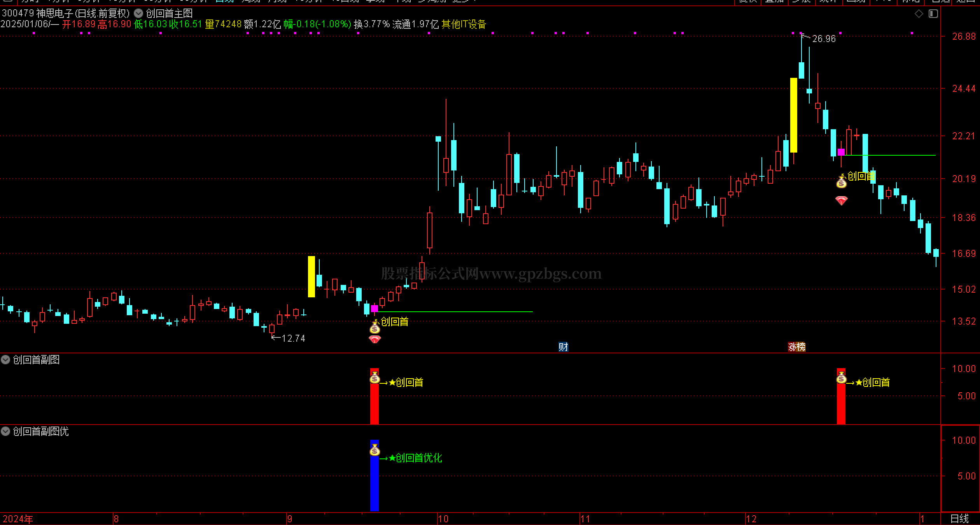The height and width of the screenshot is (525, 980).
Task: Click the window layout icon at top right
Action: click(933, 14)
